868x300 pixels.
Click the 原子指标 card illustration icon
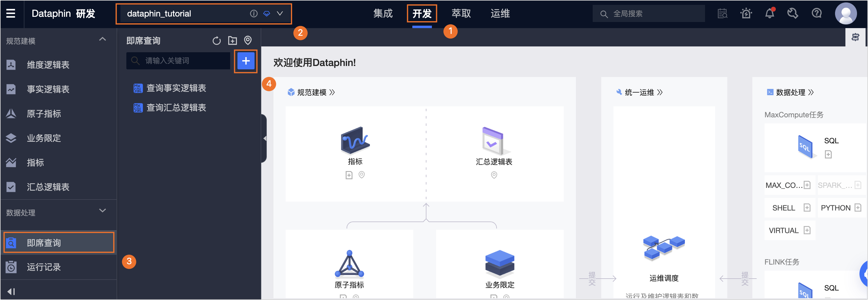coord(349,264)
